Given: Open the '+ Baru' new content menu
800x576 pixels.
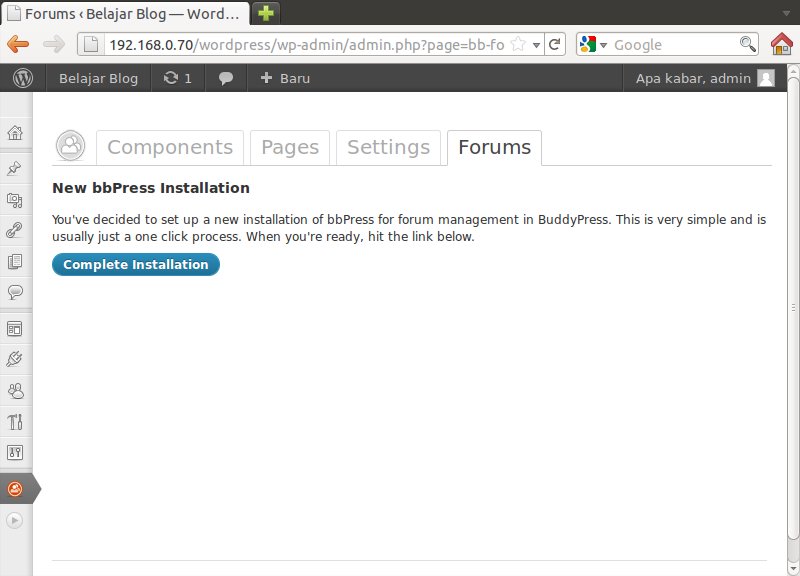Looking at the screenshot, I should click(x=285, y=78).
